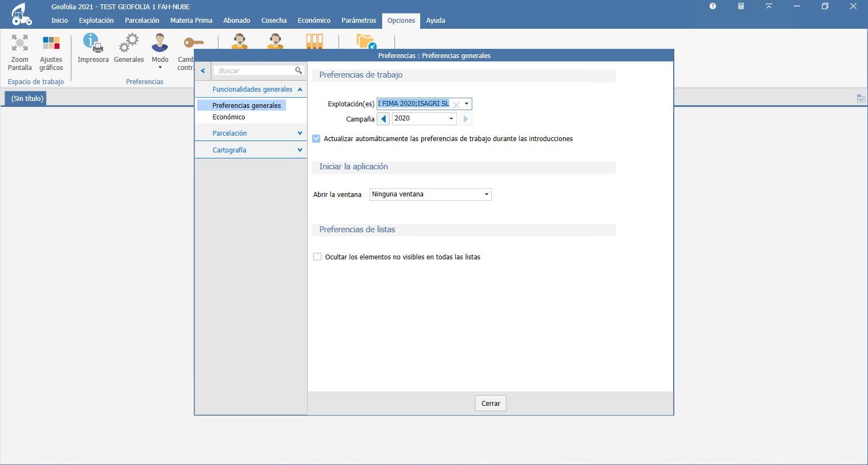Viewport: 868px width, 465px height.
Task: Select the Opciones tab
Action: click(x=401, y=21)
